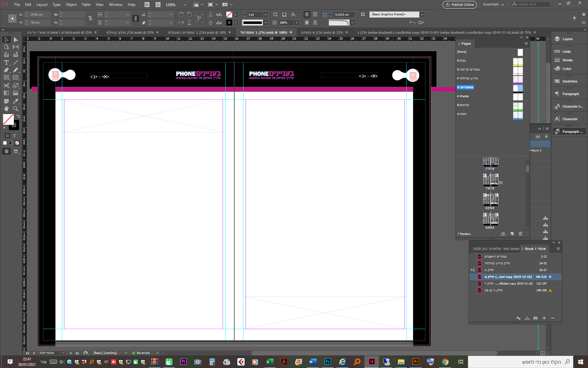588x368 pixels.
Task: Expand the Basic Graphics Frame style dropdown
Action: (x=422, y=14)
